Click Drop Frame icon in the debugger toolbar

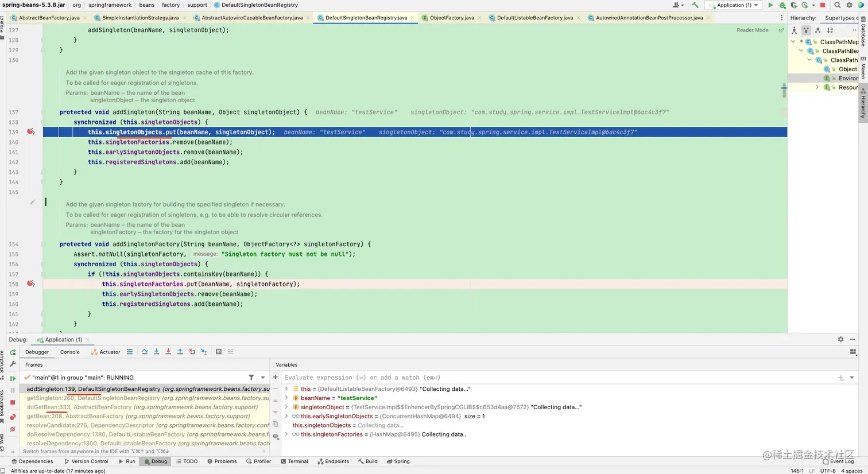coord(192,352)
